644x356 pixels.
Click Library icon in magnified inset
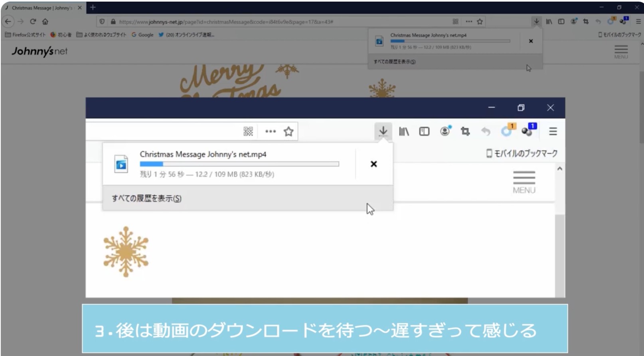point(404,131)
